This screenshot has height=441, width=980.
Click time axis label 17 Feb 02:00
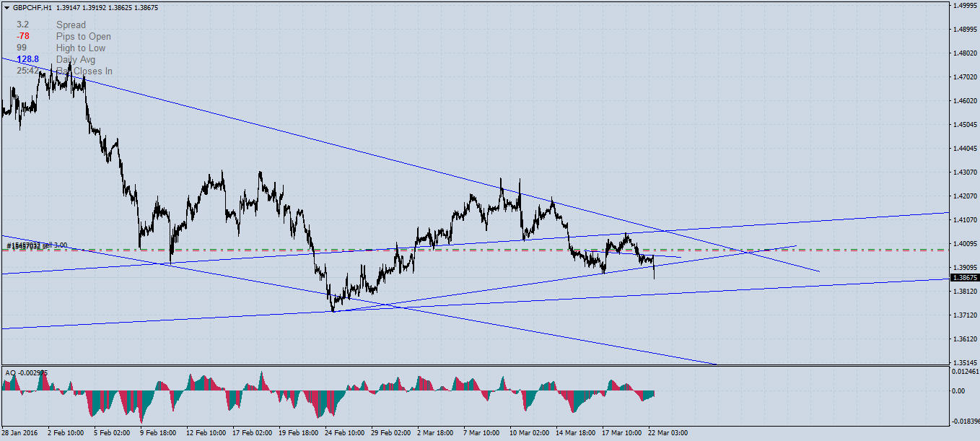click(x=252, y=434)
